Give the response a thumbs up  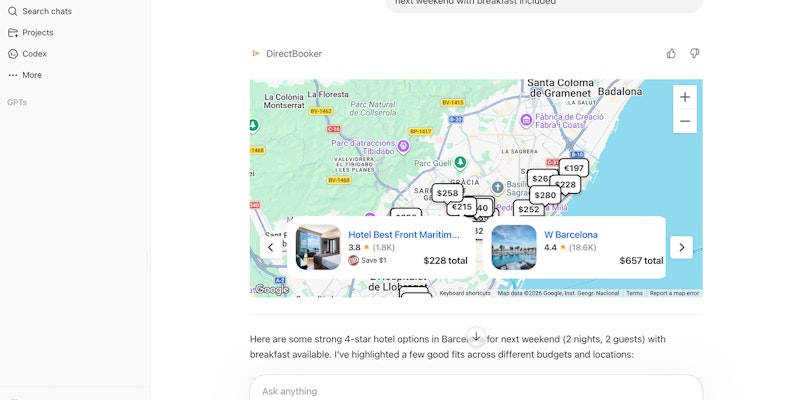(671, 54)
